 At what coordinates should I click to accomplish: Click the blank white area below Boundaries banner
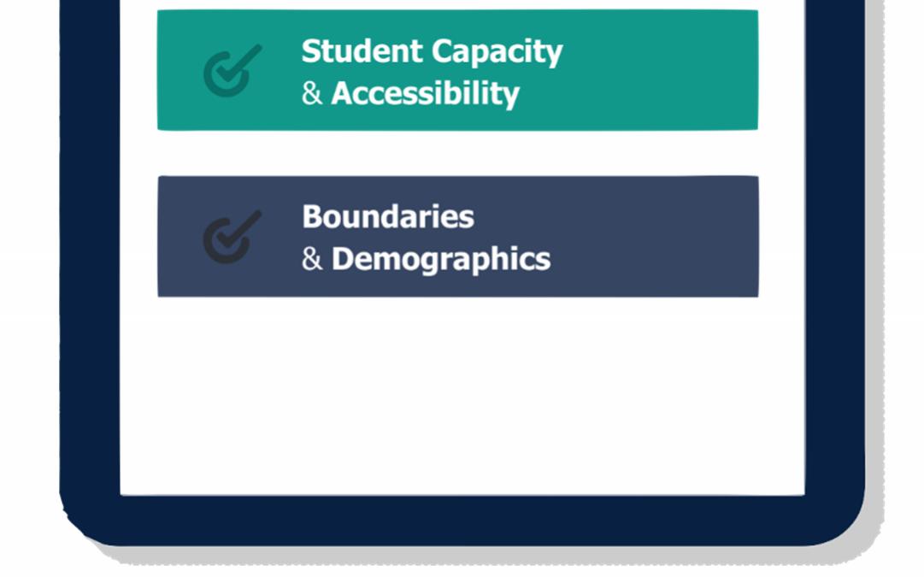462,393
